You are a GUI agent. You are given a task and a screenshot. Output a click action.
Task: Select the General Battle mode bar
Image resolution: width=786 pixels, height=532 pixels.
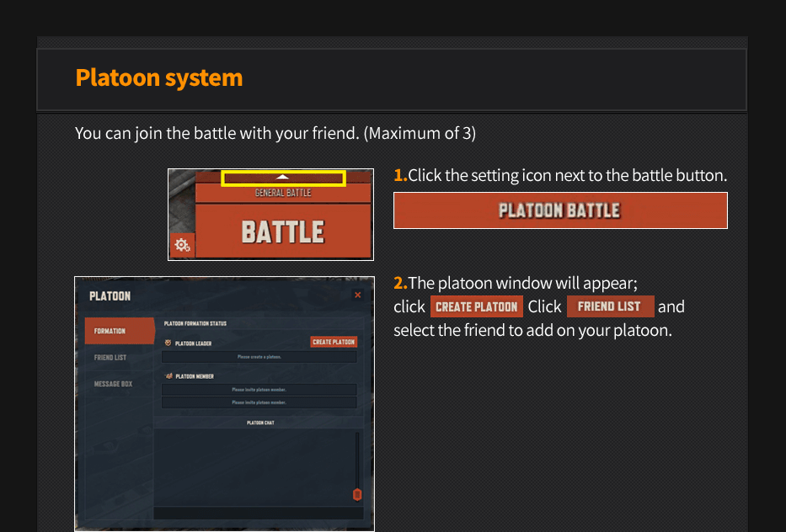point(283,194)
